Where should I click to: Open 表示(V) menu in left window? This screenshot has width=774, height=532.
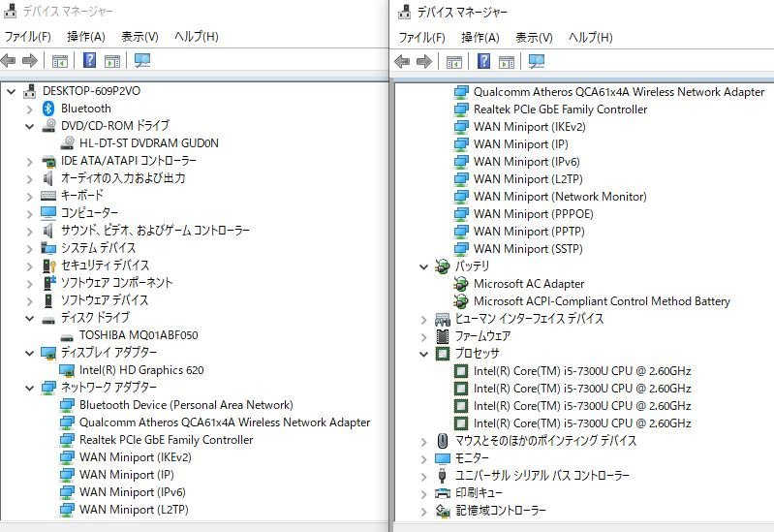[x=139, y=37]
